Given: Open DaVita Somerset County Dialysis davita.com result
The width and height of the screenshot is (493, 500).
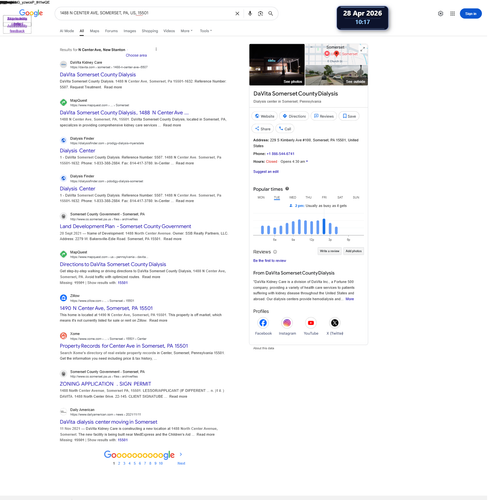Looking at the screenshot, I should click(99, 75).
